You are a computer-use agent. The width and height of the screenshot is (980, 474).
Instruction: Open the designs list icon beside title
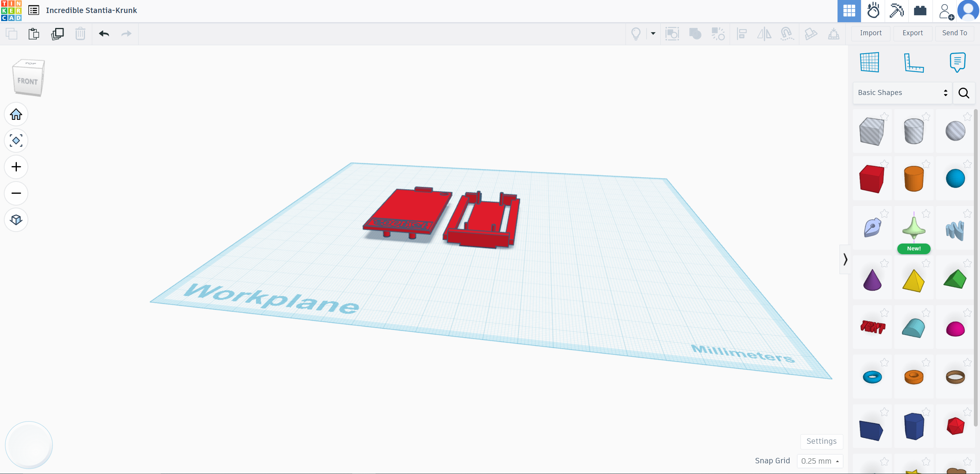point(34,10)
